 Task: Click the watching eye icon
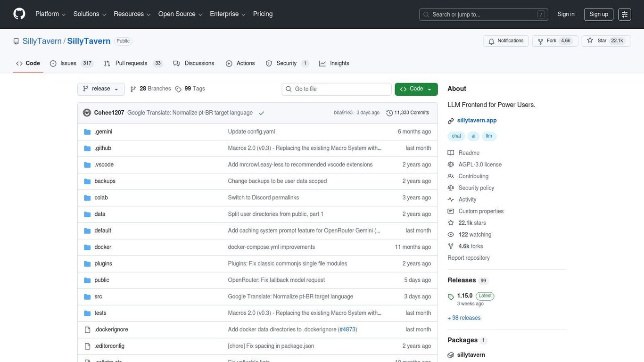pos(451,235)
